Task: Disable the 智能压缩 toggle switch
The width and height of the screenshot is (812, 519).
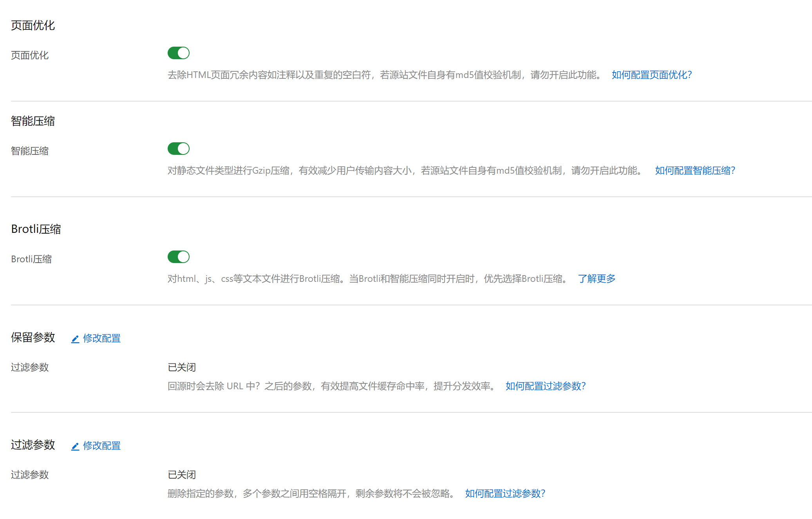Action: pos(178,149)
